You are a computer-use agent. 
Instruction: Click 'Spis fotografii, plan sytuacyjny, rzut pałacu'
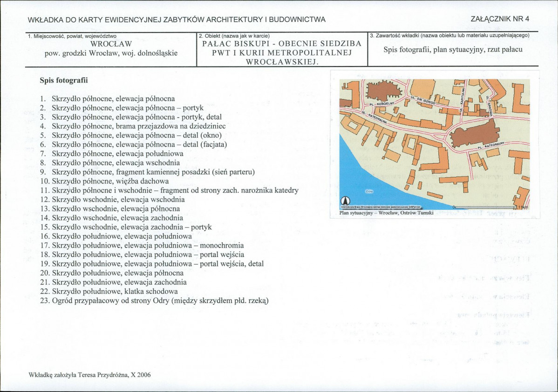point(453,49)
